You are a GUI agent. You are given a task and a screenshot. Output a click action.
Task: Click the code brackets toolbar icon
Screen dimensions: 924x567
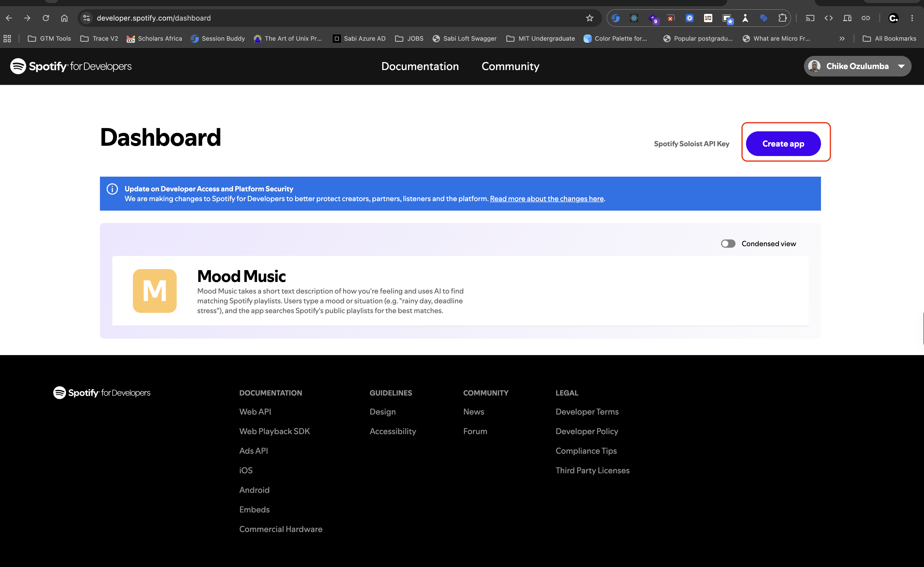pos(828,18)
